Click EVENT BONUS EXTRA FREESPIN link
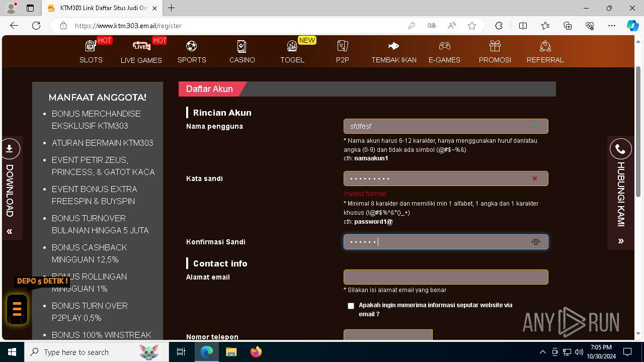The height and width of the screenshot is (362, 644). pyautogui.click(x=94, y=195)
